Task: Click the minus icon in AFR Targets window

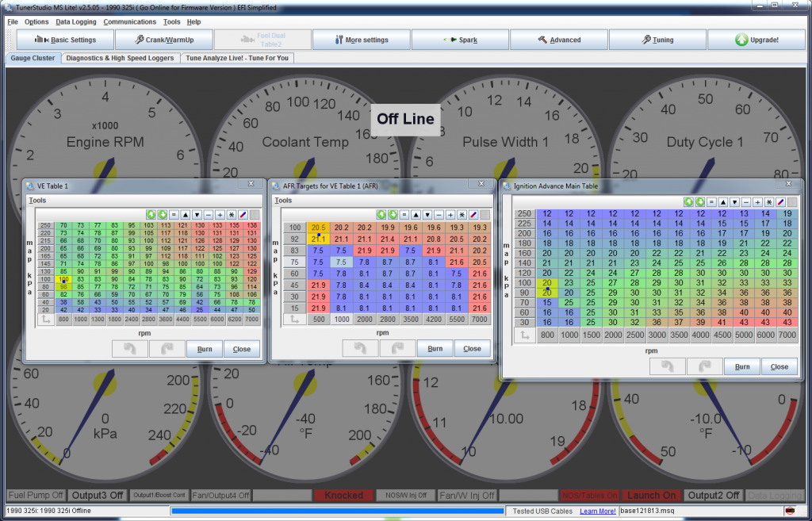Action: (439, 214)
